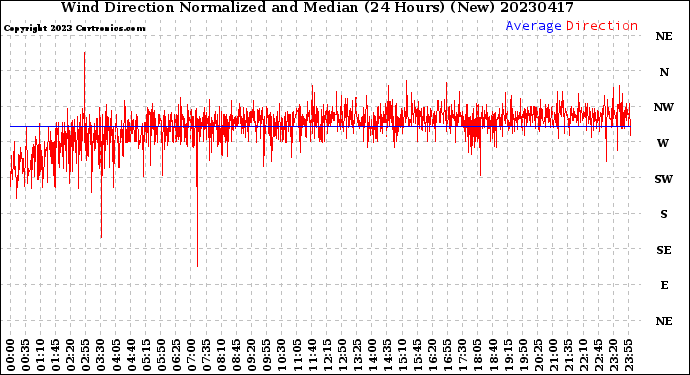Click the bottom 'NE' y-axis label
Screen dimensions: 690x375
tap(664, 321)
